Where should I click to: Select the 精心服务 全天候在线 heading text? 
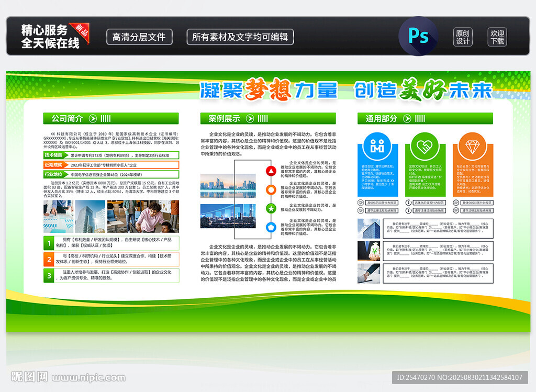click(50, 37)
